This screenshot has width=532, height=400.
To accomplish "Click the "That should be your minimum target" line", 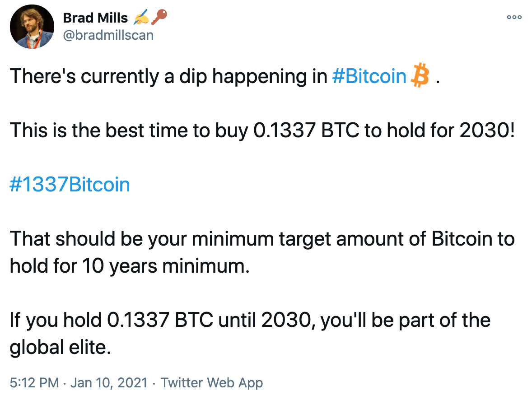I will [x=262, y=239].
